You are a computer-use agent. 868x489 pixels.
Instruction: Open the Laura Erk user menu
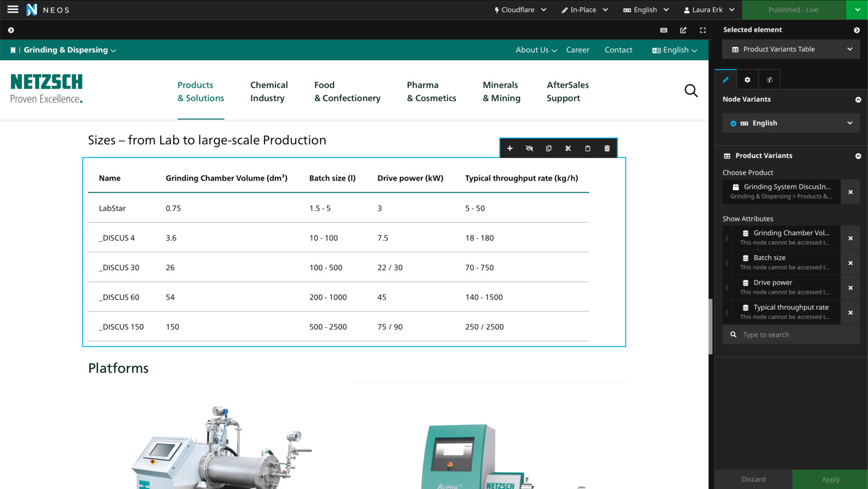point(709,10)
